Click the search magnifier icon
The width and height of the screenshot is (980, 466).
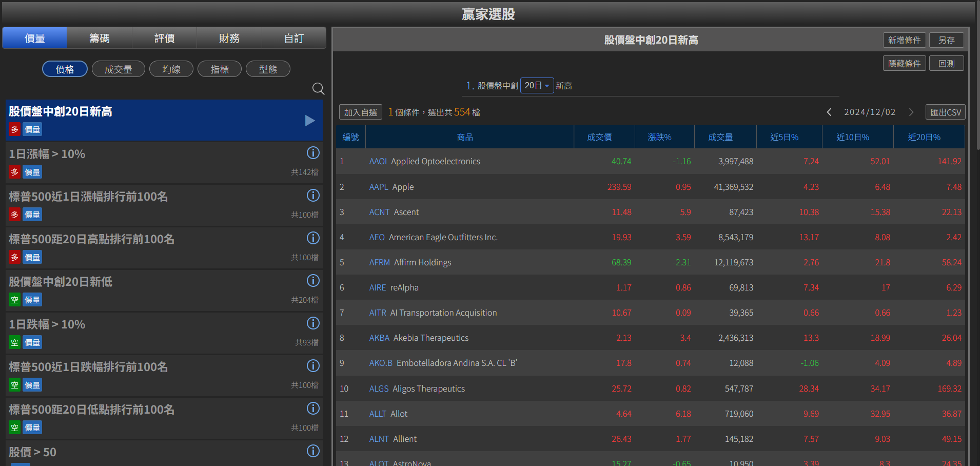click(x=318, y=89)
